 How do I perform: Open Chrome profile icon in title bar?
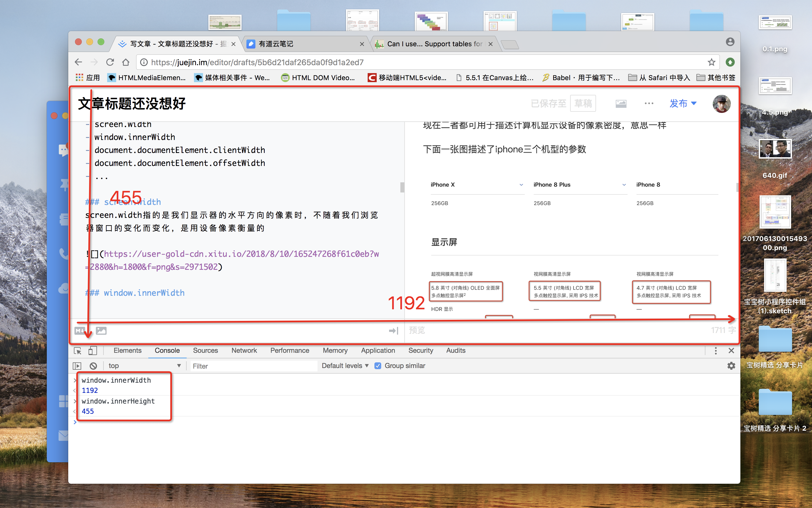730,42
